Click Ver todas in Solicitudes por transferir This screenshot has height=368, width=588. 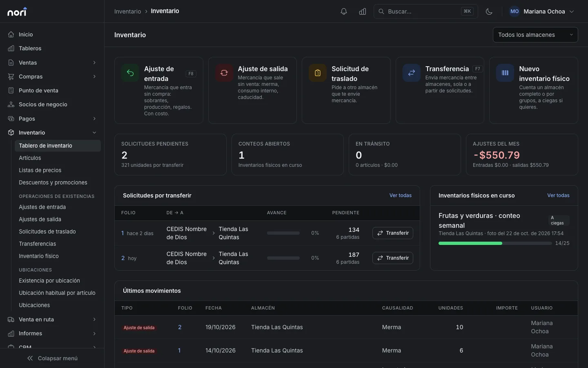pos(401,195)
